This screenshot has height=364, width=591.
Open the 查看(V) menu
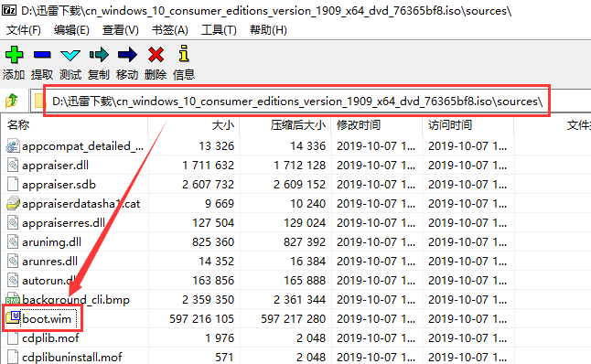coord(120,30)
